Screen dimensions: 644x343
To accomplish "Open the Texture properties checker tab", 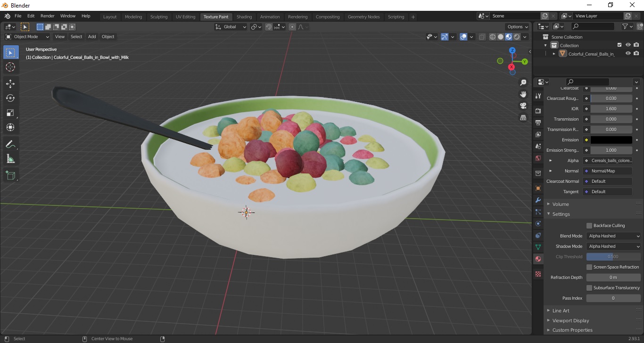I will [538, 274].
